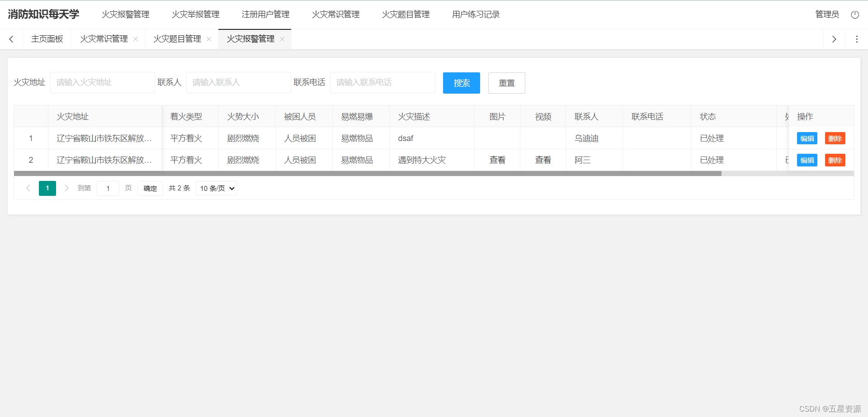Click the next page arrow in pagination

[66, 188]
